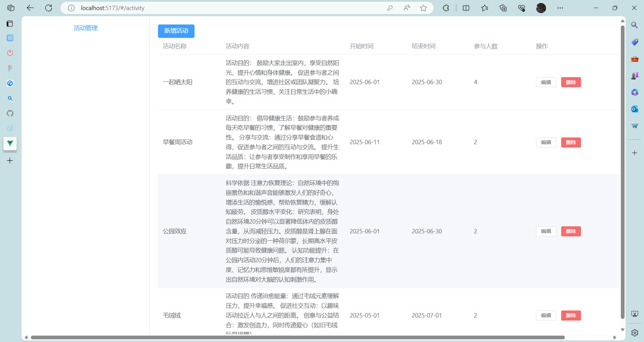Launch Edge Games from the right sidebar
Screen dimensions: 644x342
[635, 75]
